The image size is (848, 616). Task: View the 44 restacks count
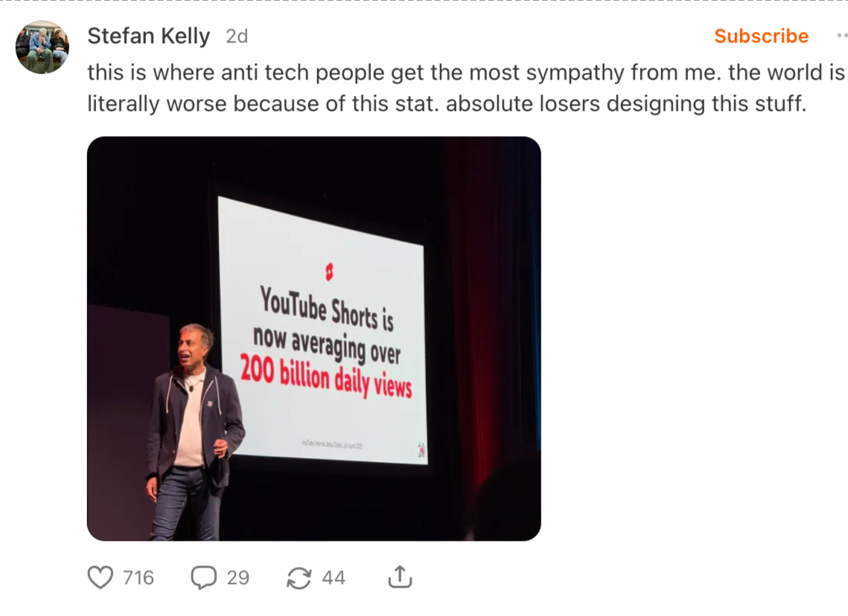point(334,578)
